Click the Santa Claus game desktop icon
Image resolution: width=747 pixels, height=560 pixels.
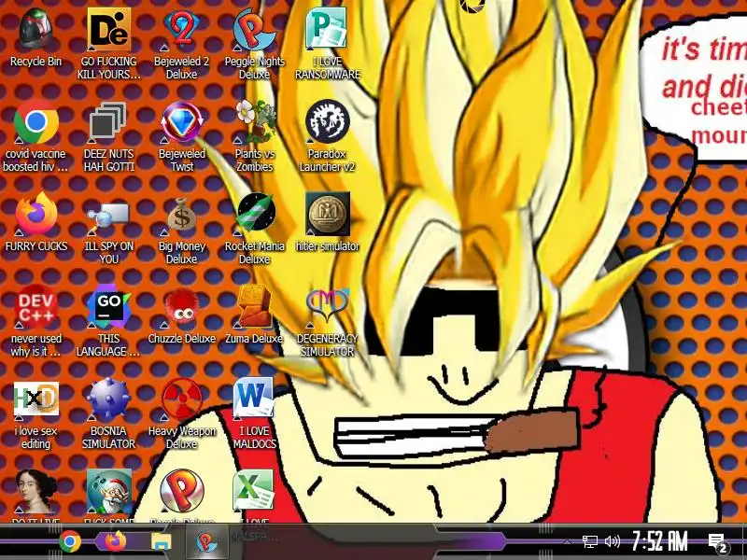click(x=109, y=492)
